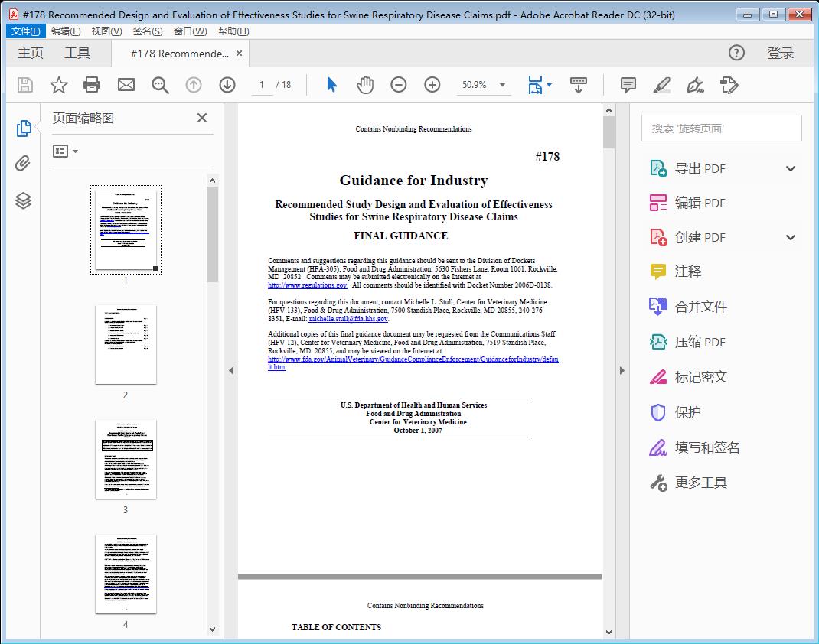The height and width of the screenshot is (644, 819).
Task: Email the document via the envelope icon
Action: [x=126, y=85]
